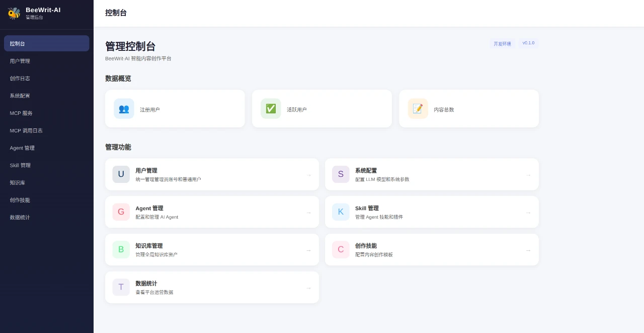Click the arrow on 创作技能 card
This screenshot has height=333, width=644.
click(x=528, y=250)
